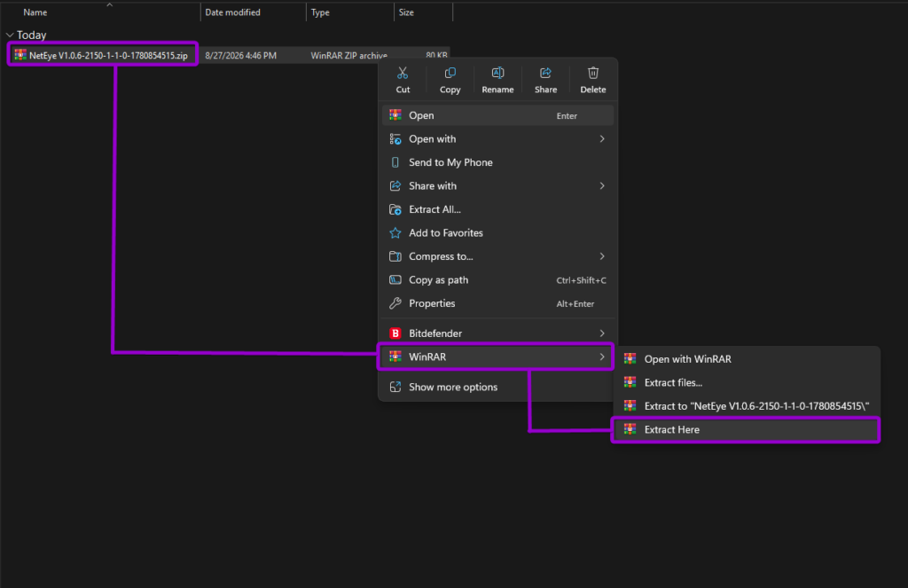
Task: Click the Share with arrow icon
Action: tap(395, 186)
